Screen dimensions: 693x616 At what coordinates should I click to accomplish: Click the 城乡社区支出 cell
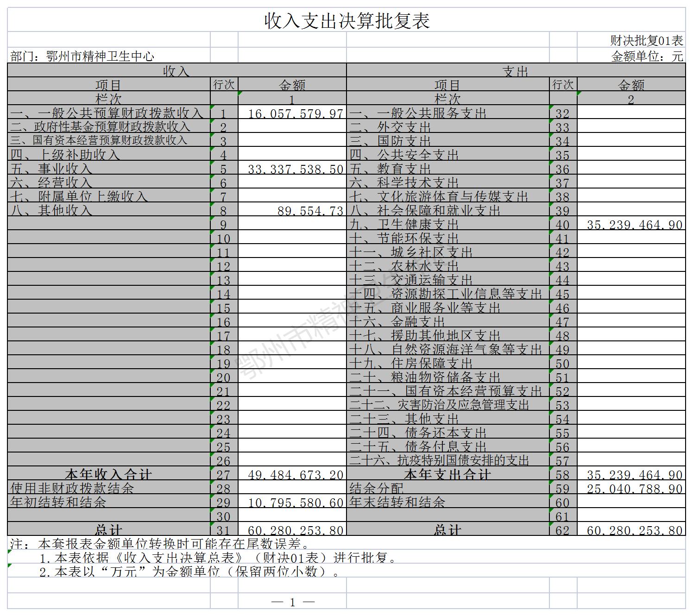pos(448,251)
